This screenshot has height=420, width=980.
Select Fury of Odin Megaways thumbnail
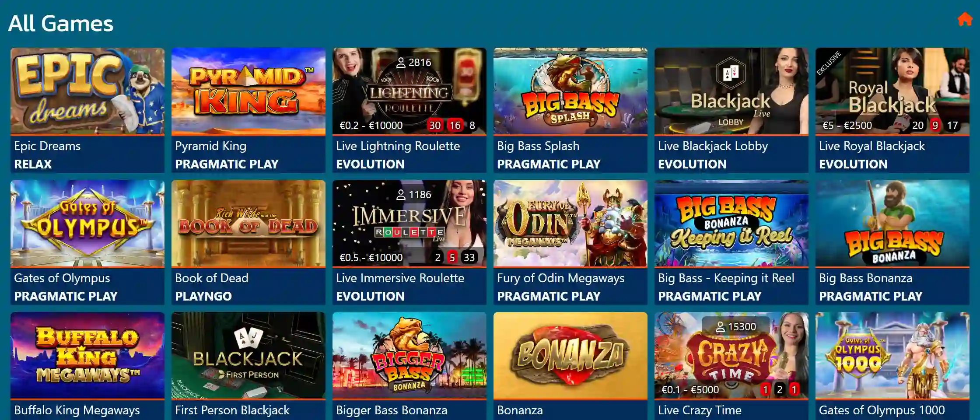click(x=570, y=223)
